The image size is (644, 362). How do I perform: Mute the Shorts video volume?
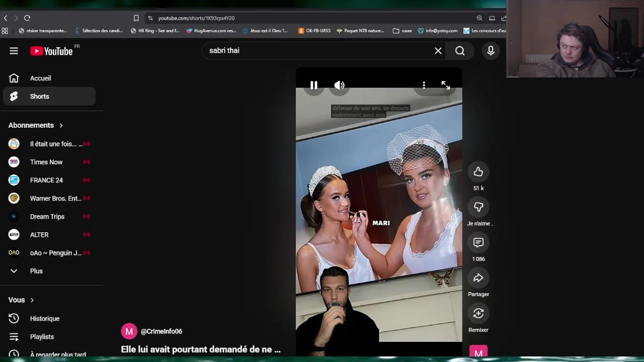coord(340,85)
